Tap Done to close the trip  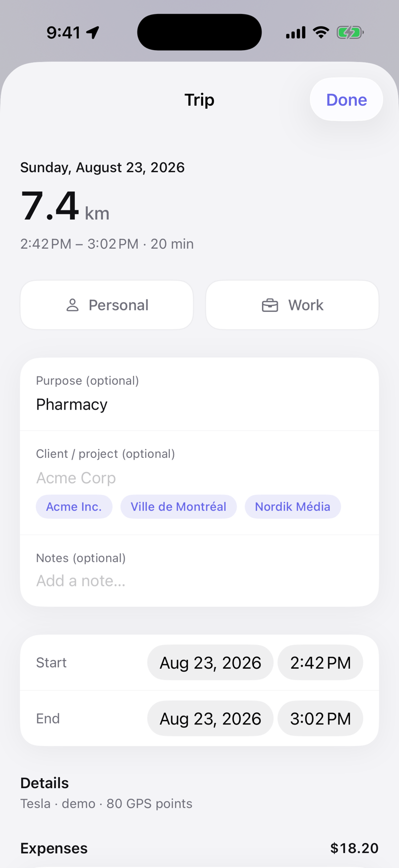[x=346, y=99]
